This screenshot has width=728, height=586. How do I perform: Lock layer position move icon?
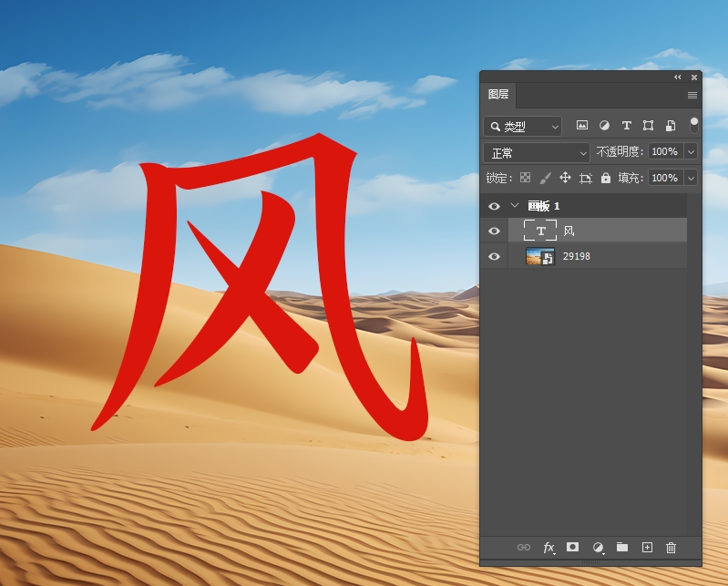[x=565, y=178]
